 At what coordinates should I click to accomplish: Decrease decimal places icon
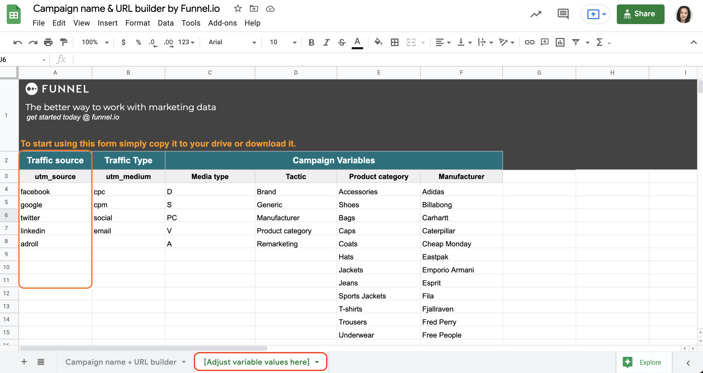[152, 43]
